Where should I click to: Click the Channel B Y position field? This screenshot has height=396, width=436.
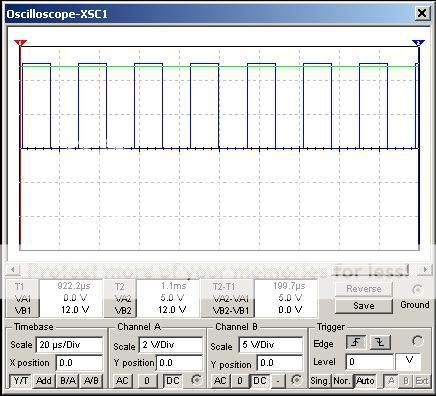[x=280, y=363]
